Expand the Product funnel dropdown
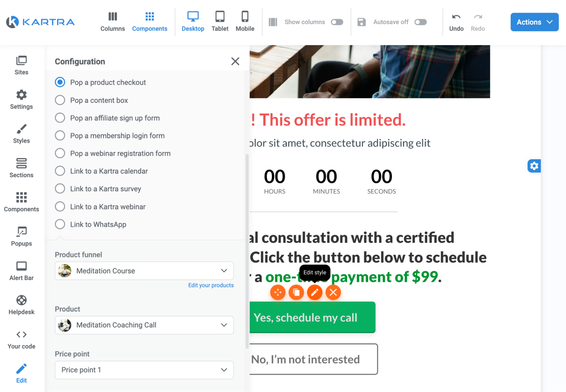Image resolution: width=566 pixels, height=392 pixels. click(x=144, y=271)
